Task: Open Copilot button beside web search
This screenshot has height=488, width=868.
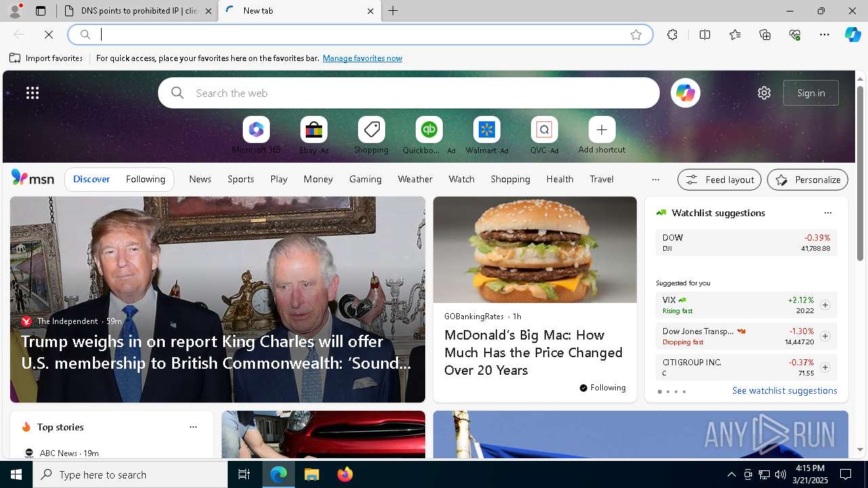Action: point(686,93)
